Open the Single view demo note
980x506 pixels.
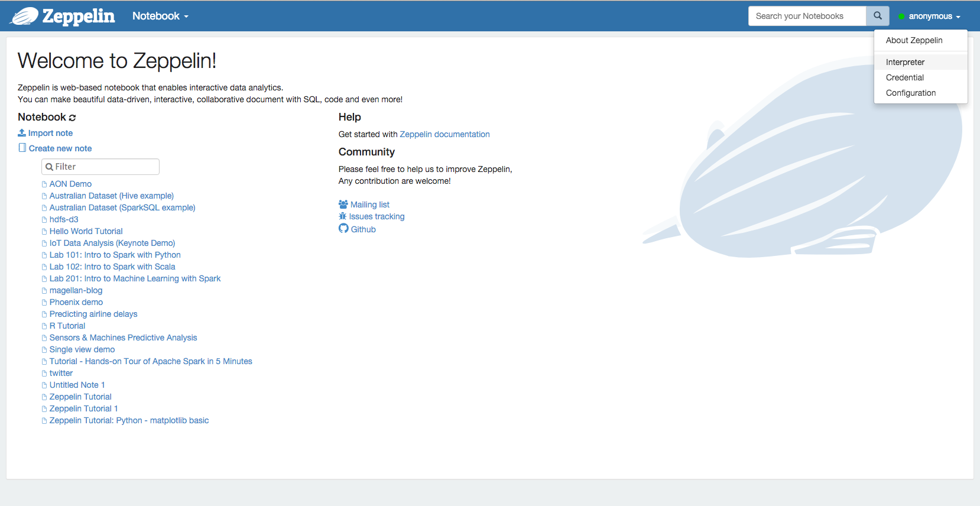pyautogui.click(x=82, y=349)
